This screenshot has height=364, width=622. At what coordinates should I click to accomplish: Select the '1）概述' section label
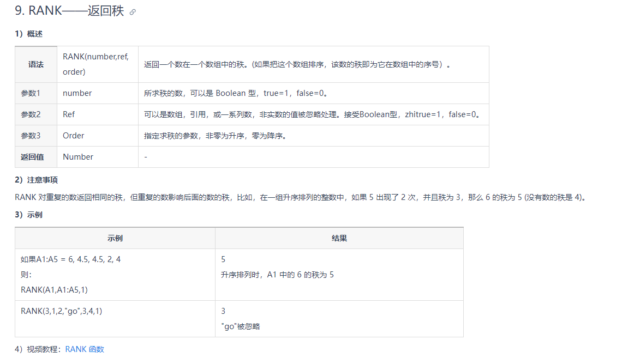tap(28, 34)
